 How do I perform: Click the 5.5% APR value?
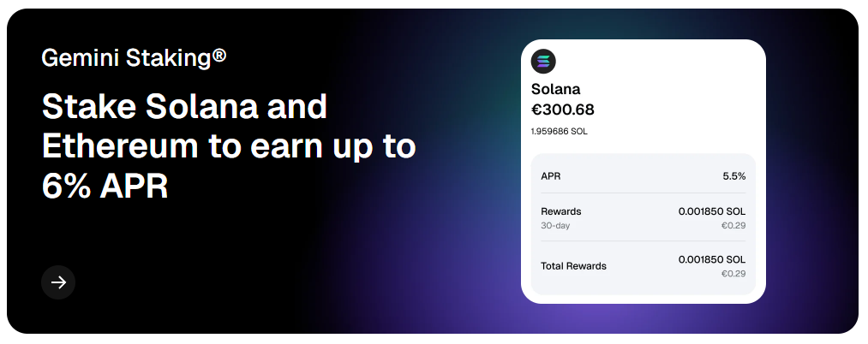(x=733, y=175)
